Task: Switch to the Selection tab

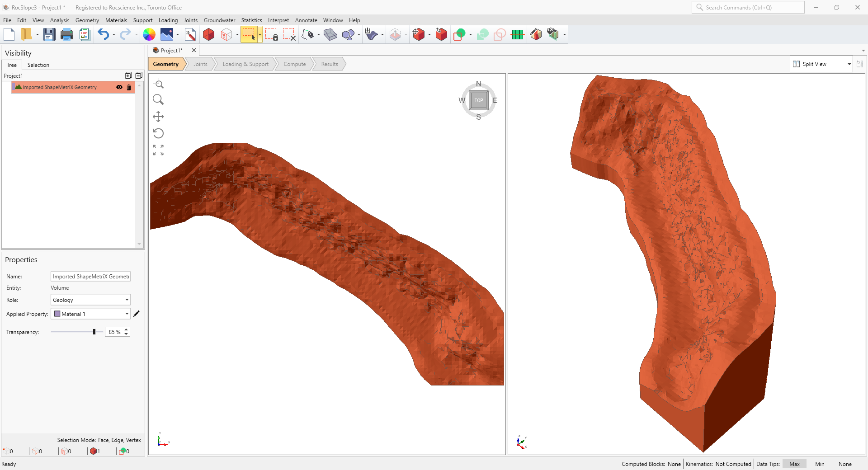Action: [38, 65]
